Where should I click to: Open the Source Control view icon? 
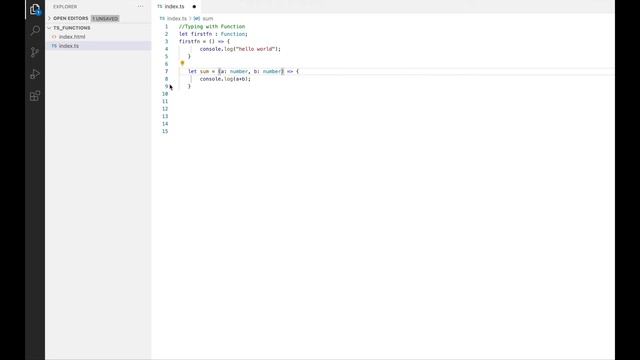[35, 52]
